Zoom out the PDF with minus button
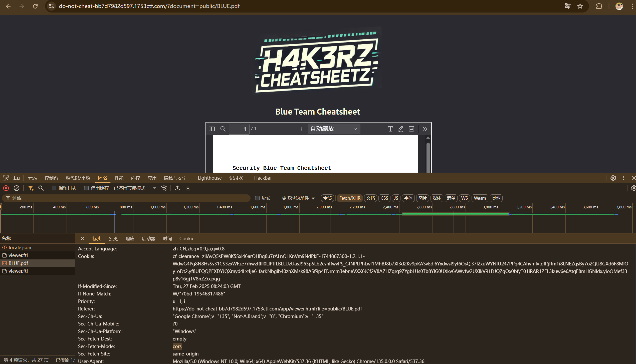This screenshot has height=364, width=636. tap(290, 129)
